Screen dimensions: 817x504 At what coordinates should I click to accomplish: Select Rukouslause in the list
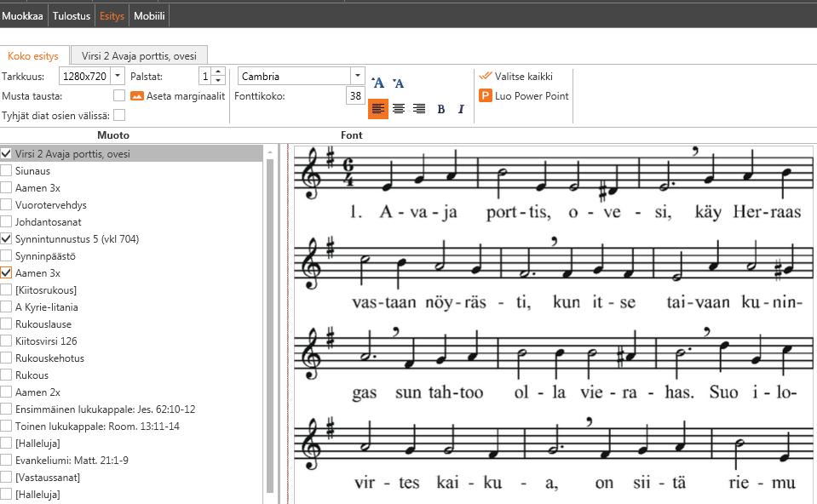point(43,324)
